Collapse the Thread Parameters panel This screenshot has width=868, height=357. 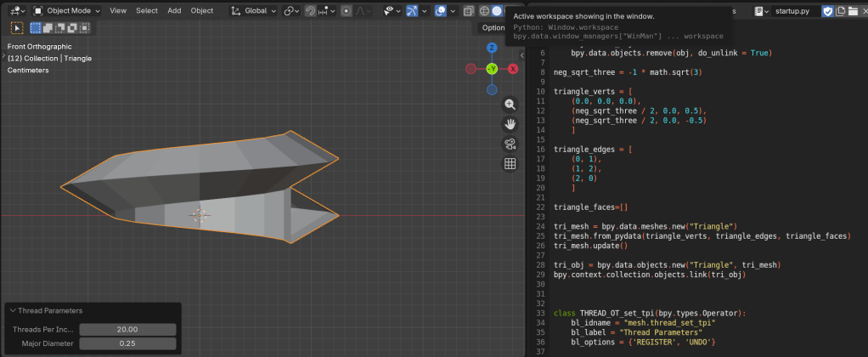(x=13, y=311)
